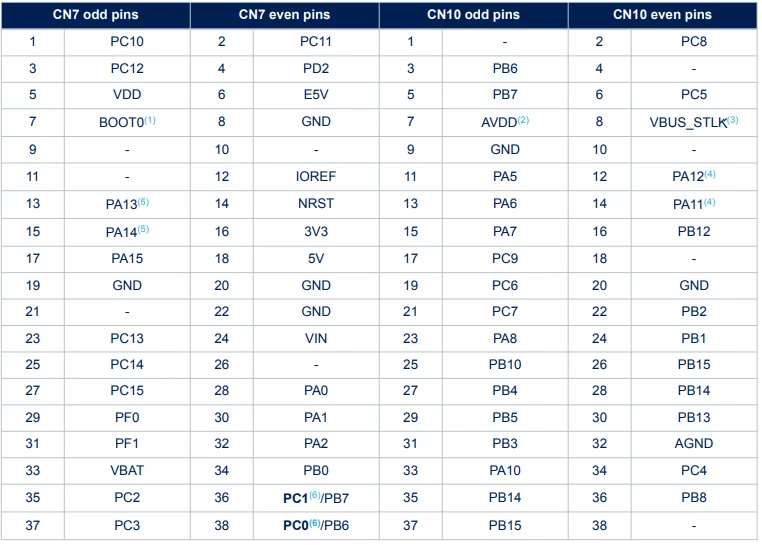Click footnote (6) next to PC0
The image size is (762, 545).
coord(315,523)
